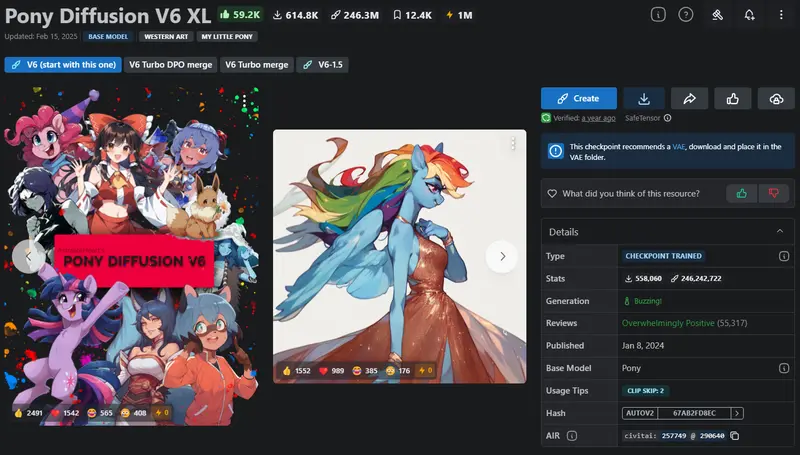The image size is (800, 455).
Task: Click thumbs-up 1552 on Rainbow Dash image
Action: [296, 371]
